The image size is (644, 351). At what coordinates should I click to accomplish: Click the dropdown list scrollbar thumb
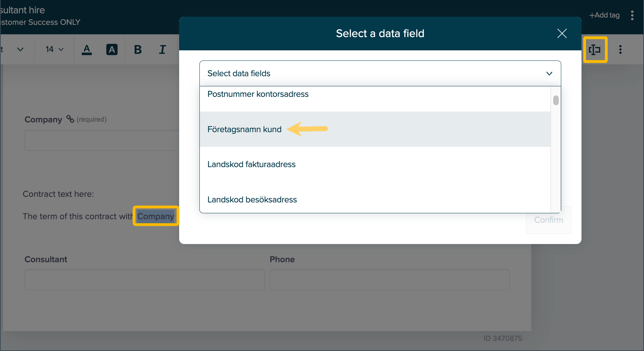[x=556, y=100]
